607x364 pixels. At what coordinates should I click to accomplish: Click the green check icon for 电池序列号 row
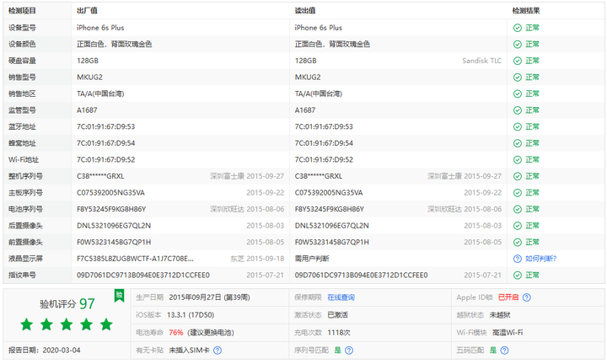(x=517, y=209)
